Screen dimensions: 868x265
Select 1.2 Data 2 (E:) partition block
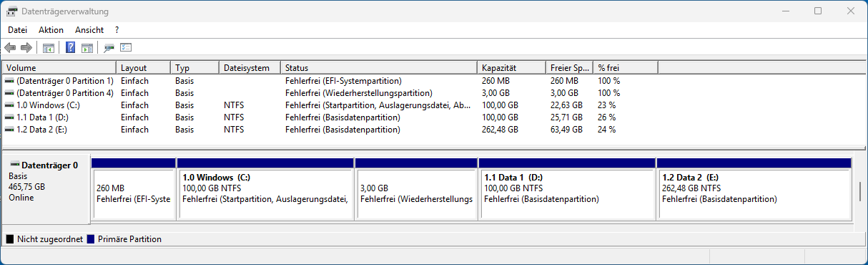(754, 189)
